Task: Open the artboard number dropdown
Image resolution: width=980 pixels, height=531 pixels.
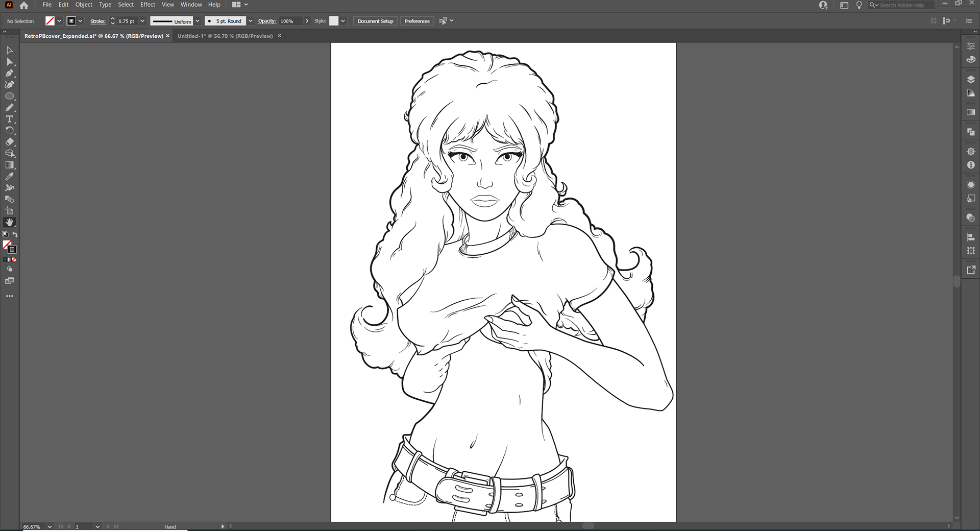Action: coord(97,526)
